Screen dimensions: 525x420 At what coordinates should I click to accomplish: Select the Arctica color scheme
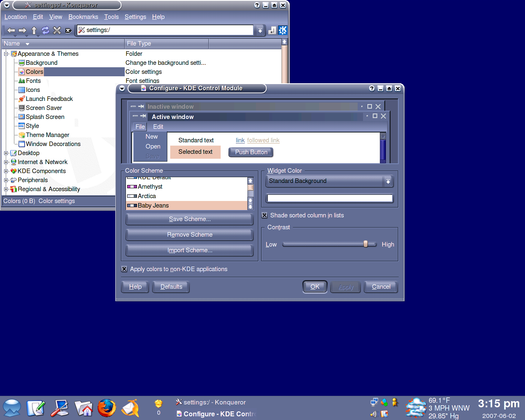tap(187, 196)
